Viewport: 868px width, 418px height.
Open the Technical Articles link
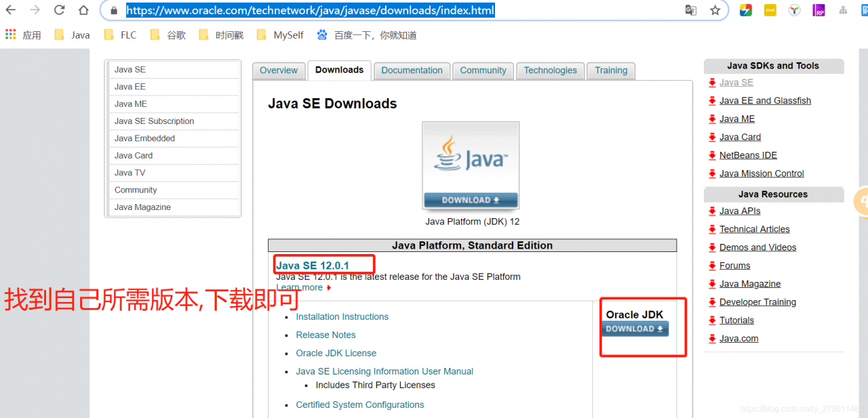pos(755,229)
